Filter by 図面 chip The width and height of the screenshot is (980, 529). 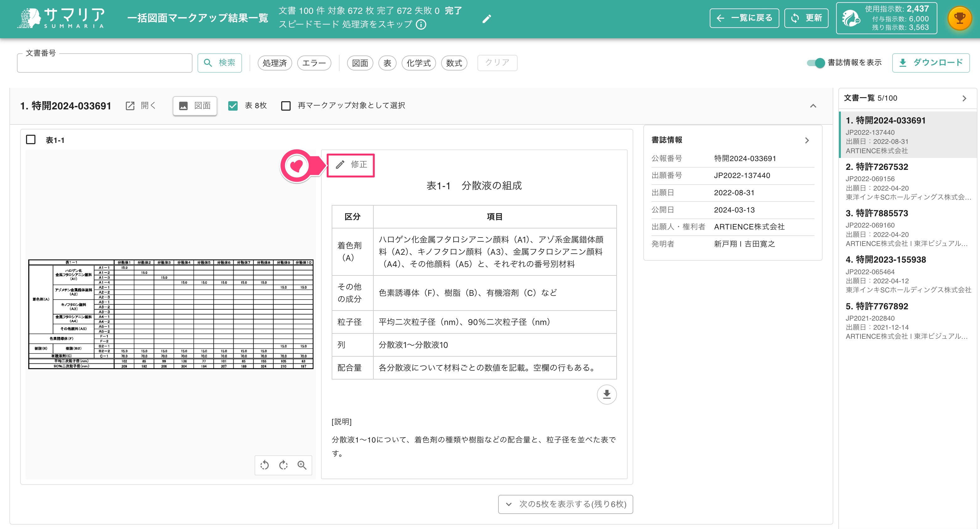pyautogui.click(x=360, y=63)
